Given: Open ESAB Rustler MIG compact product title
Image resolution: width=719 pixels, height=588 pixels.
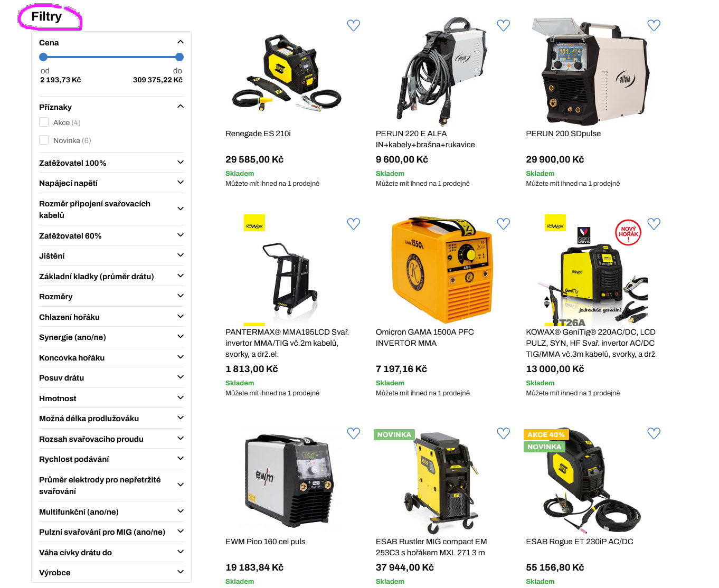Looking at the screenshot, I should pos(431,547).
